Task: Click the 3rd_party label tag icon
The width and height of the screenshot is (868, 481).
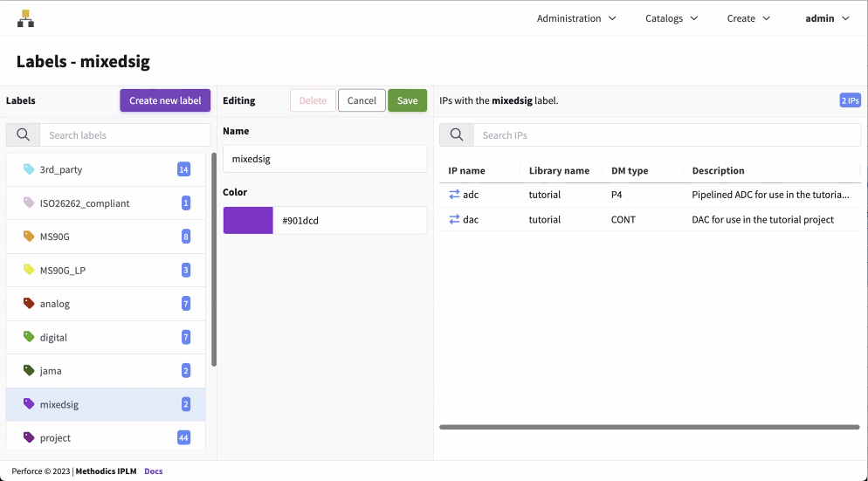Action: pyautogui.click(x=29, y=169)
